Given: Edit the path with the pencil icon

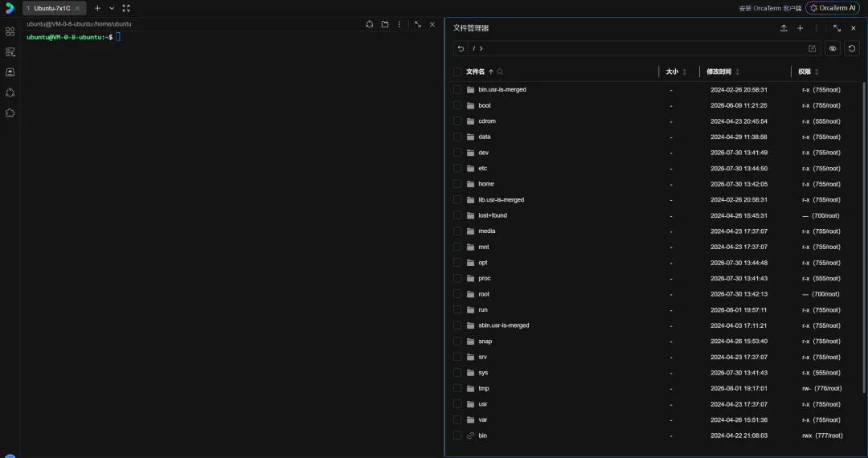Looking at the screenshot, I should tap(812, 49).
